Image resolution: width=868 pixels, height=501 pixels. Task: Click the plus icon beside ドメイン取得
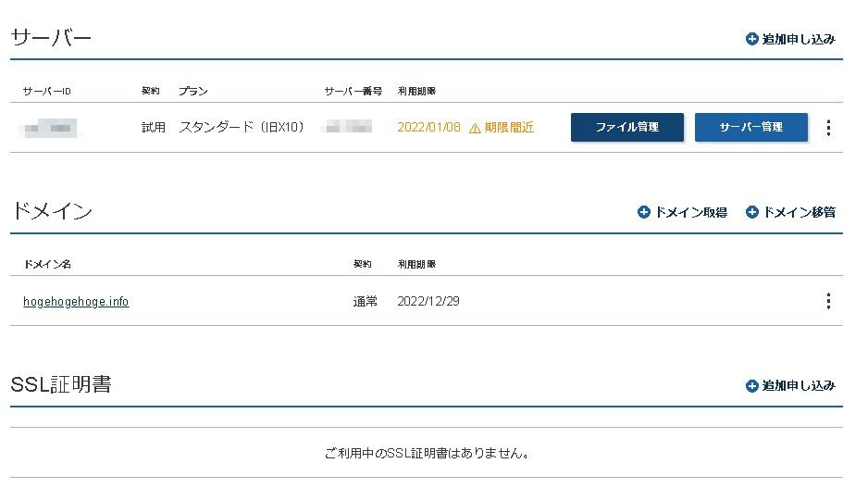click(644, 212)
